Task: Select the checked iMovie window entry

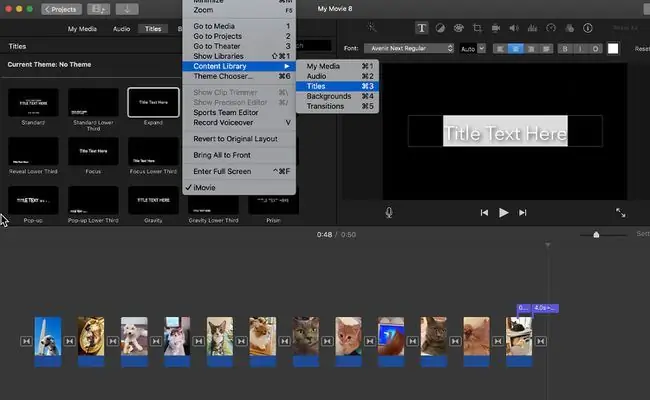Action: coord(239,187)
